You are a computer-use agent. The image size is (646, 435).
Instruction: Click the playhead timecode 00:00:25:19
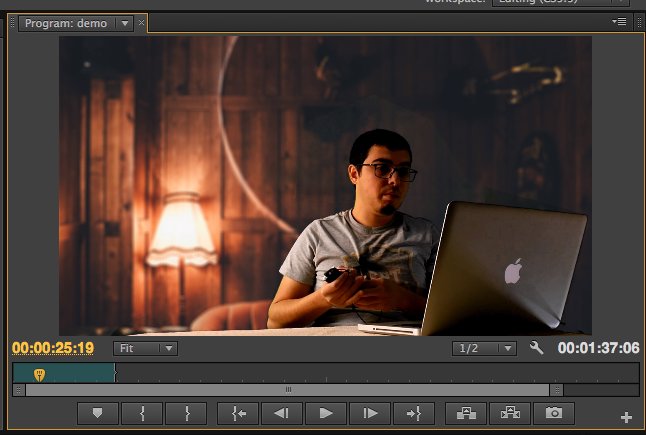pyautogui.click(x=53, y=348)
